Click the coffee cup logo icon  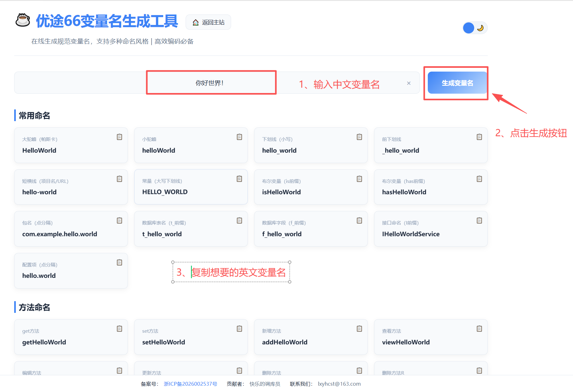pos(23,20)
